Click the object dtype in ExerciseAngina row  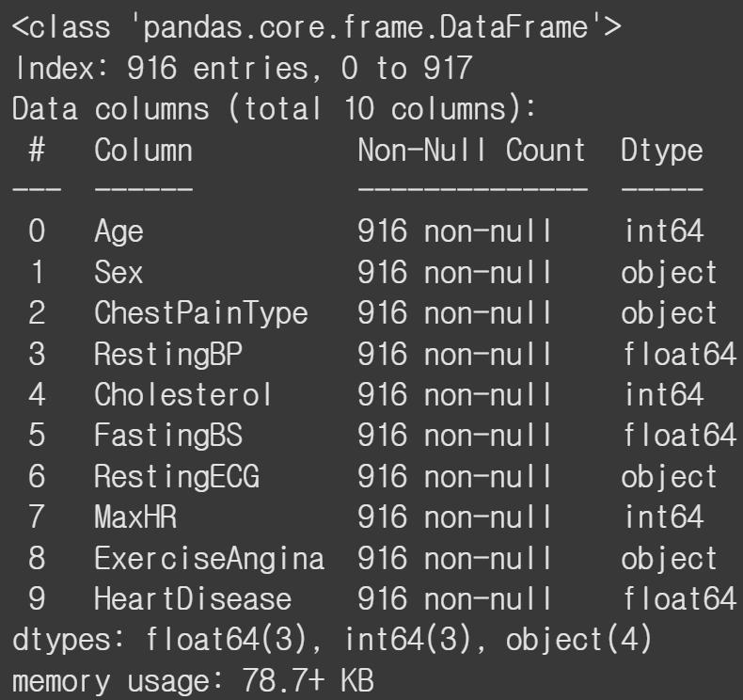pos(669,558)
